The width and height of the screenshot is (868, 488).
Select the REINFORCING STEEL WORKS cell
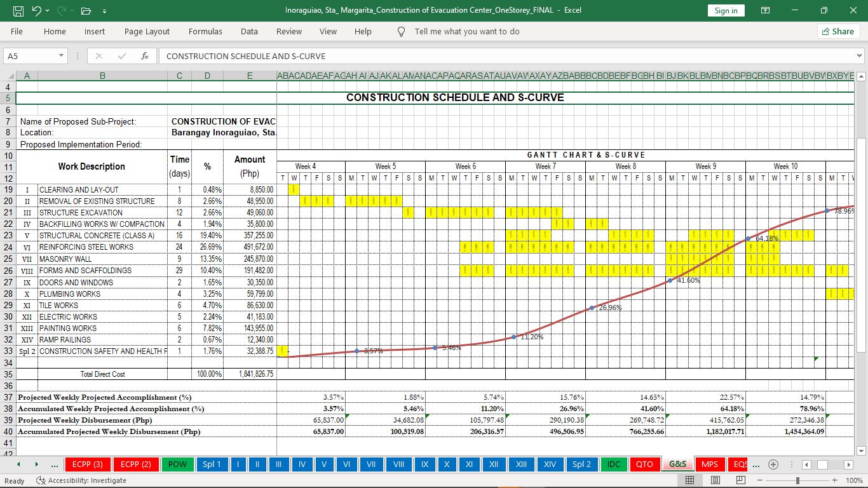[x=102, y=247]
